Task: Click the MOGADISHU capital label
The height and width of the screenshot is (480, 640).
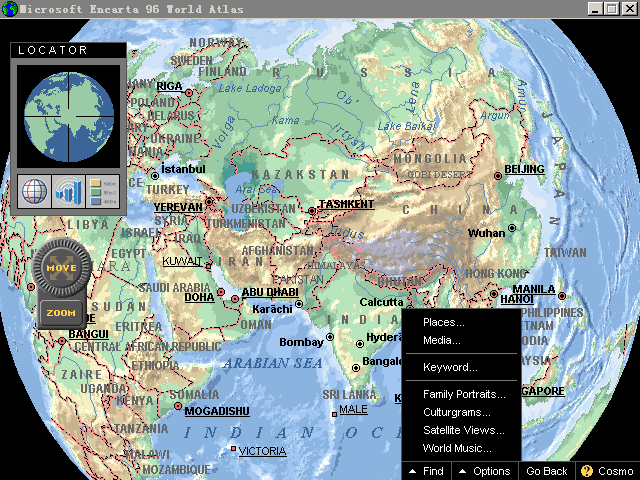Action: point(217,411)
